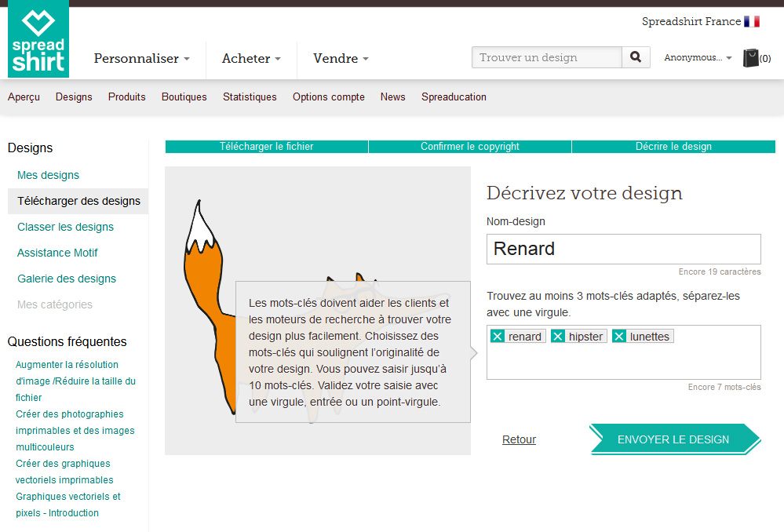Viewport: 784px width, 532px height.
Task: Click the search magnifier icon
Action: click(x=636, y=57)
